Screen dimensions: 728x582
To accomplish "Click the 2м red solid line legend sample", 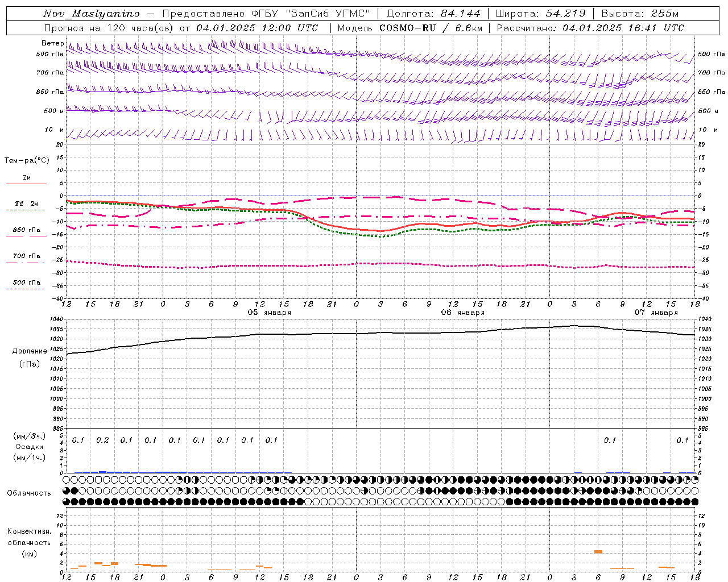I will click(26, 184).
